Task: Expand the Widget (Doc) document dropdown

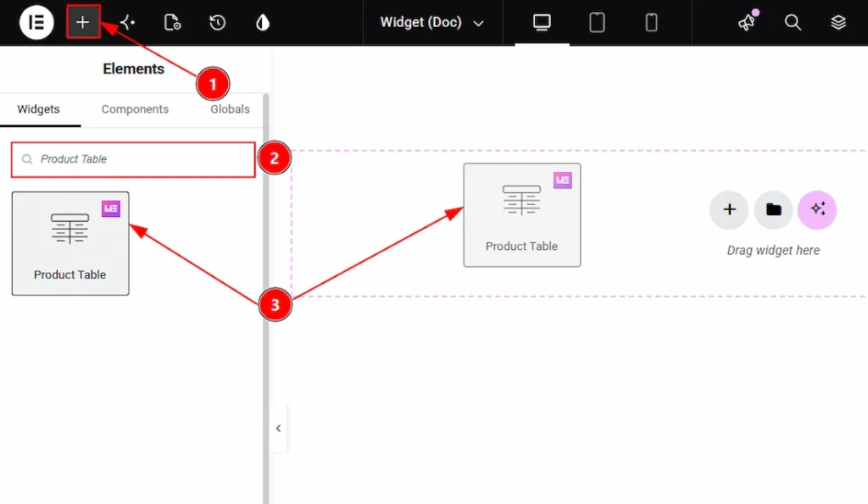Action: (x=431, y=22)
